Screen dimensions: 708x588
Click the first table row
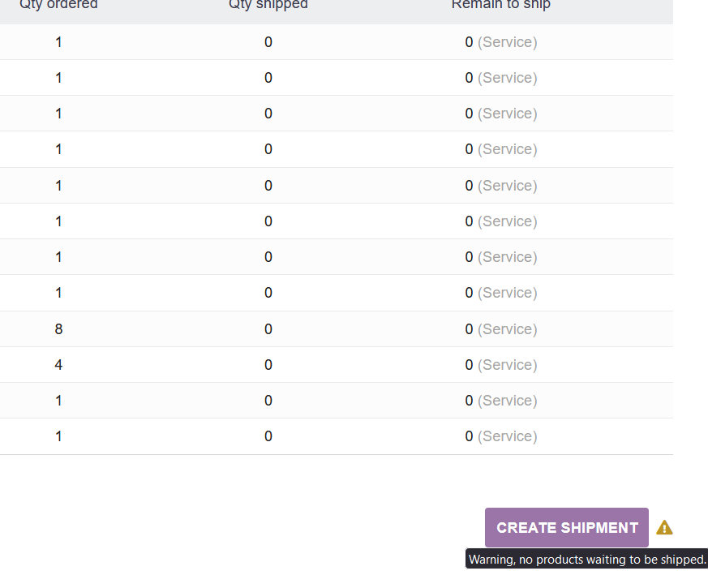click(x=243, y=42)
